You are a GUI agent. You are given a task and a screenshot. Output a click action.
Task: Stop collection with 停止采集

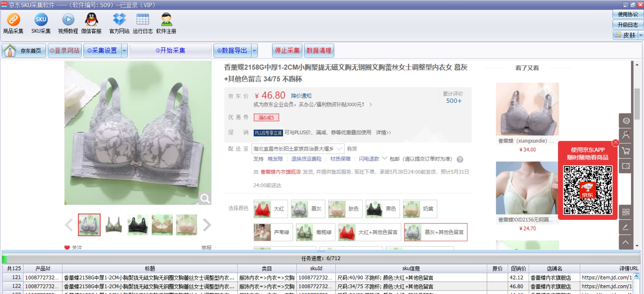(287, 51)
